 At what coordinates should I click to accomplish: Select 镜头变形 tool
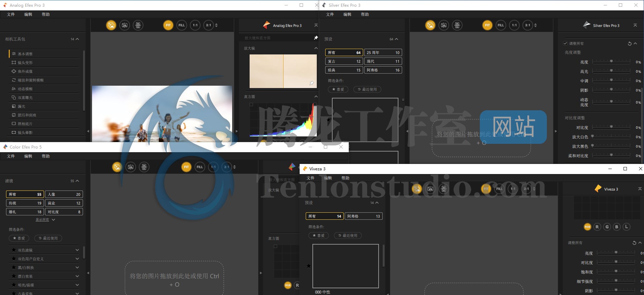[44, 62]
